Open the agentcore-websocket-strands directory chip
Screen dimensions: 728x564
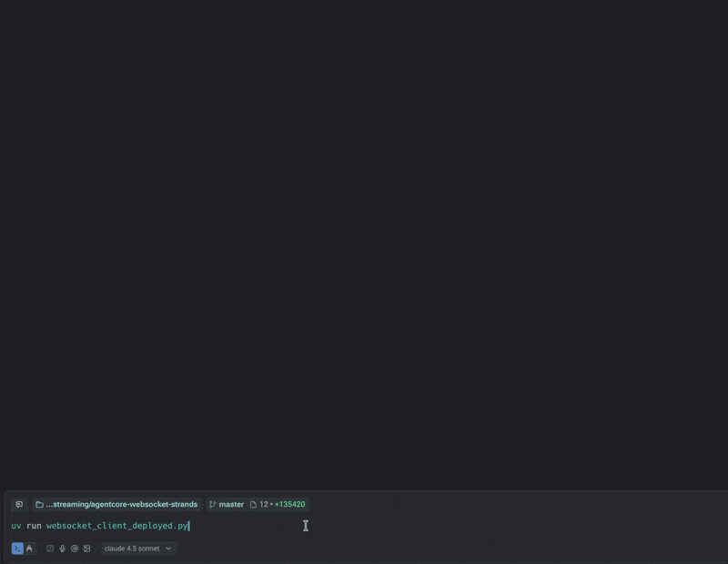point(117,504)
